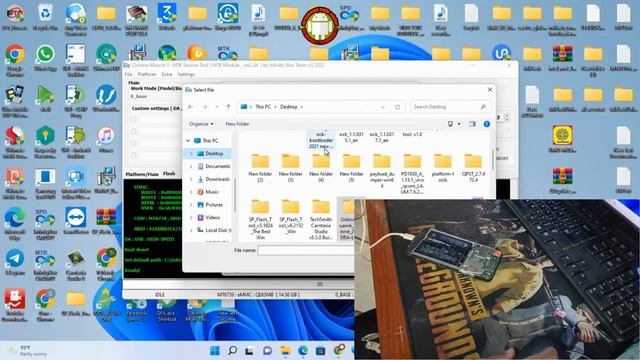
Task: Open the Platform menu in Chinese Miracle
Action: click(x=147, y=74)
